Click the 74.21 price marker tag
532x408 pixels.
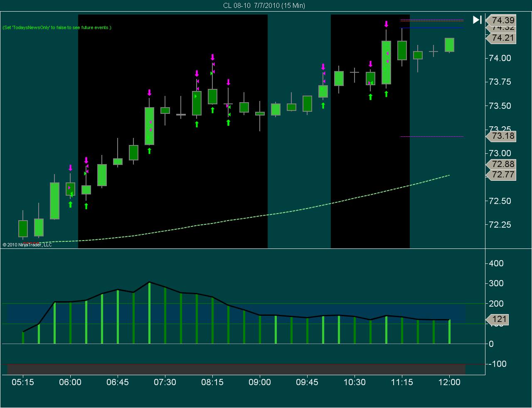(501, 38)
